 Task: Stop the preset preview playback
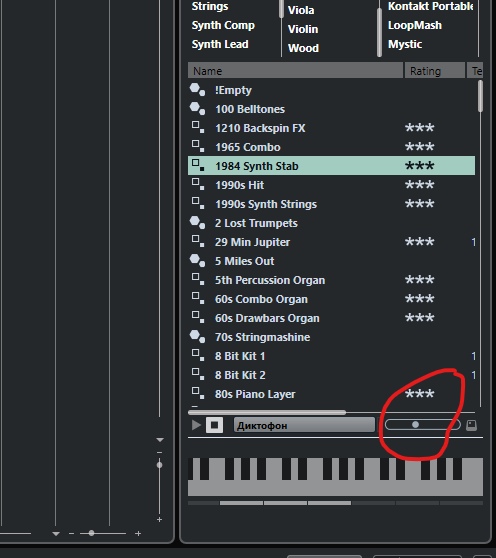[x=215, y=425]
